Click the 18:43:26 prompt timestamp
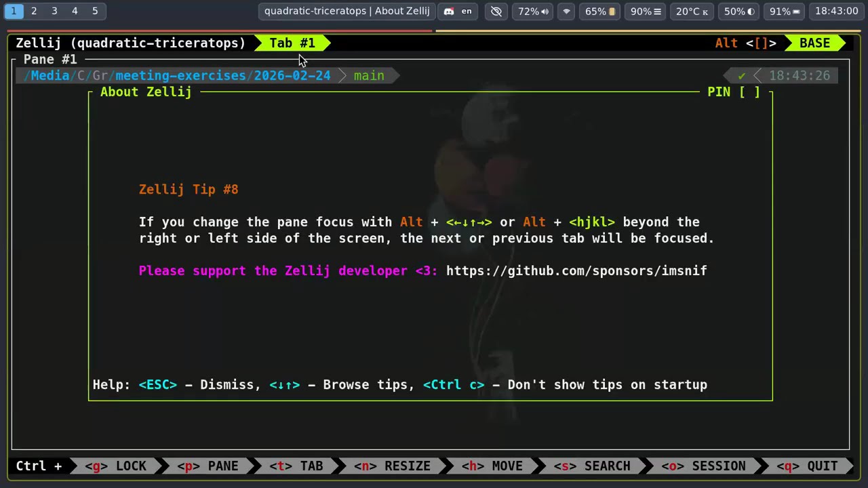Screen dimensions: 868x488 800,75
